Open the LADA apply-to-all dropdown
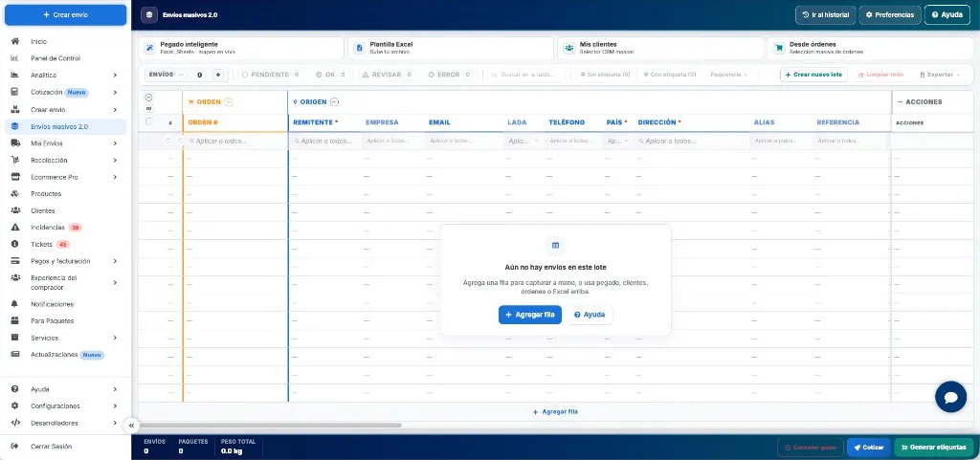980x460 pixels. (523, 141)
